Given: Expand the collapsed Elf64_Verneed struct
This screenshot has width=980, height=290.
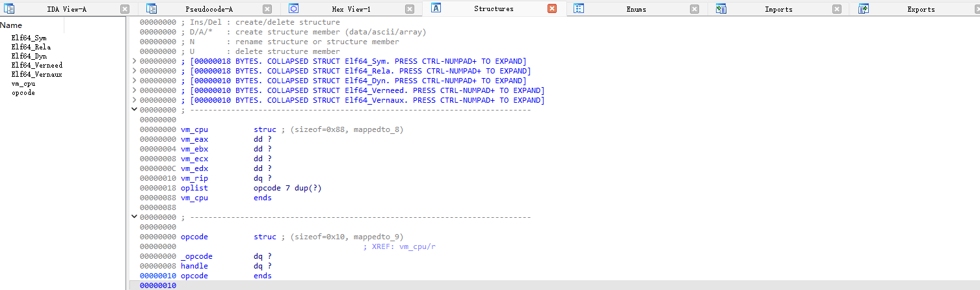Looking at the screenshot, I should [x=135, y=90].
